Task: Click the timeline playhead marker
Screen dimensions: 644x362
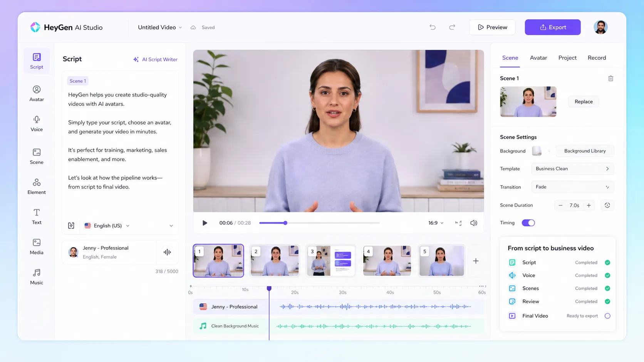Action: coord(269,288)
